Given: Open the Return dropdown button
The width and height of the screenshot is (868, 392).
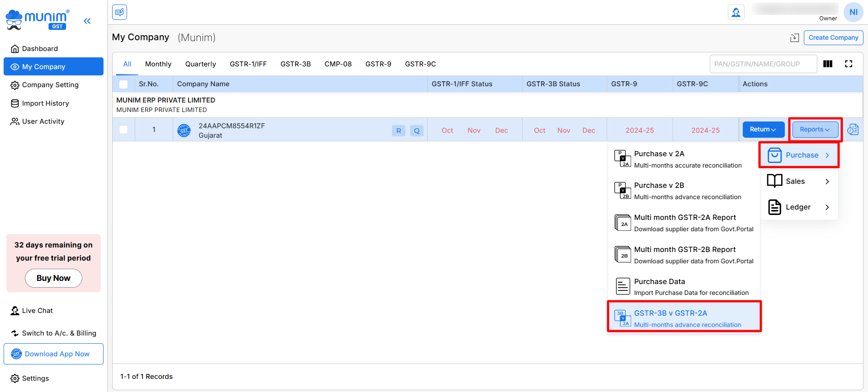Looking at the screenshot, I should point(763,130).
